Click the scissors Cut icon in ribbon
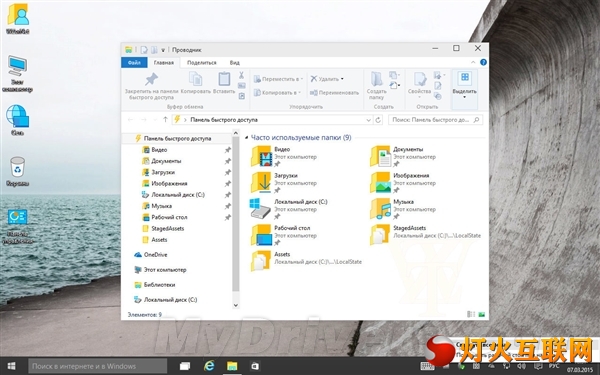 pos(241,75)
